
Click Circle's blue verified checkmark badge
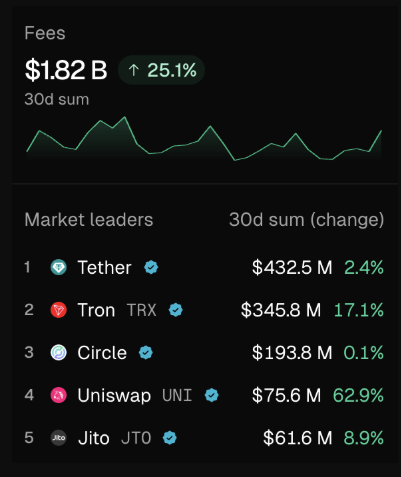coord(146,353)
